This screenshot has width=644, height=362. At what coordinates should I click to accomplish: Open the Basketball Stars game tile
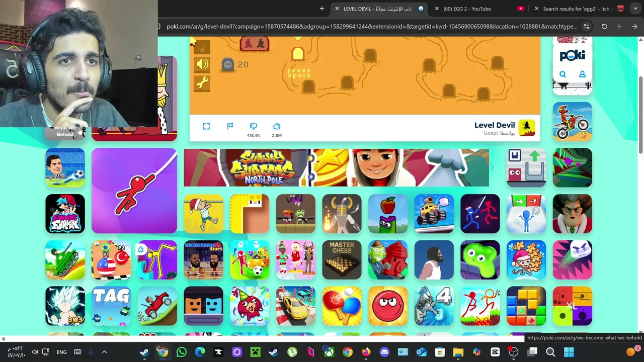203,260
